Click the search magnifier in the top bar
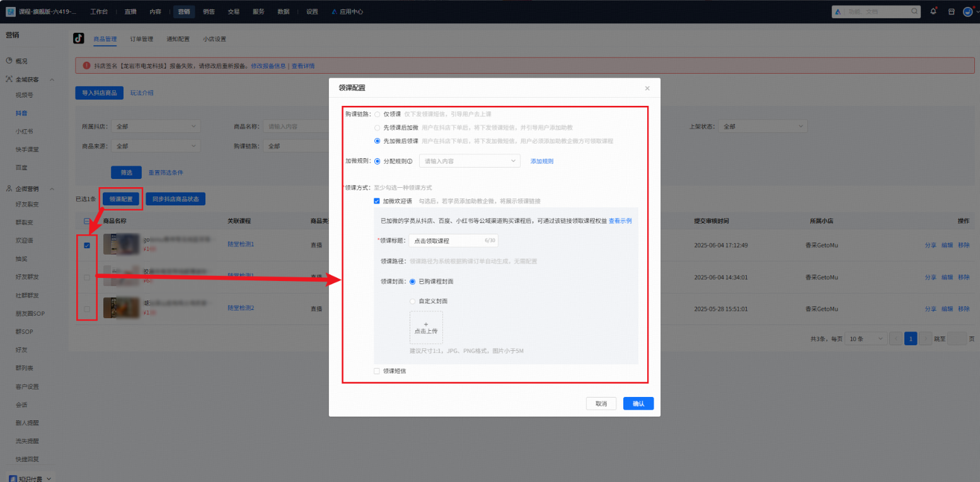This screenshot has width=980, height=482. point(914,11)
